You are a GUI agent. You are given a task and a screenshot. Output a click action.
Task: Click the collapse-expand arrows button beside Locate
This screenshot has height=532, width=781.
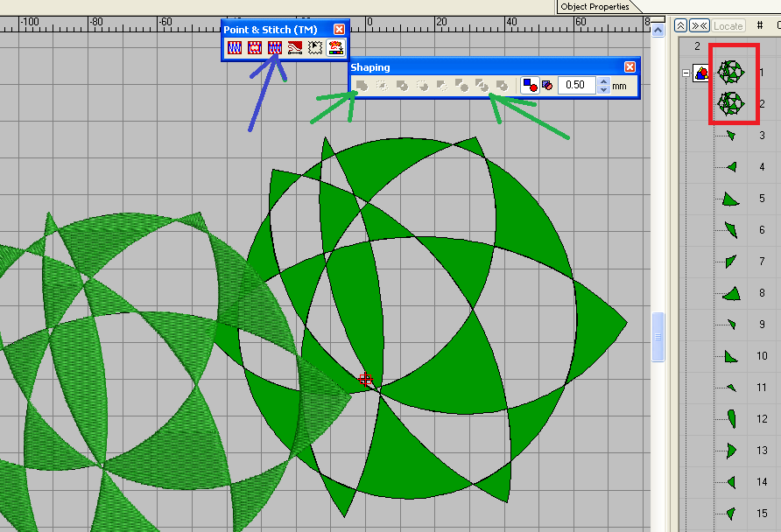(700, 25)
